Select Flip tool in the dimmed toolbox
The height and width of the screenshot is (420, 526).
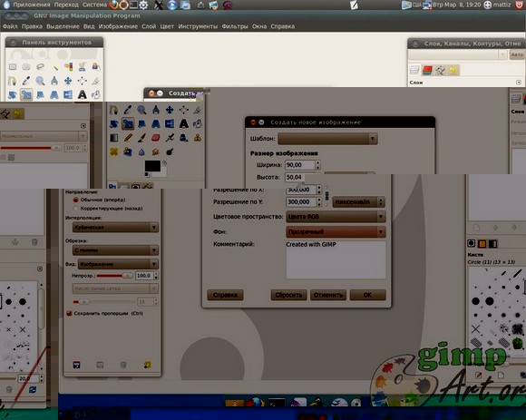click(x=170, y=123)
